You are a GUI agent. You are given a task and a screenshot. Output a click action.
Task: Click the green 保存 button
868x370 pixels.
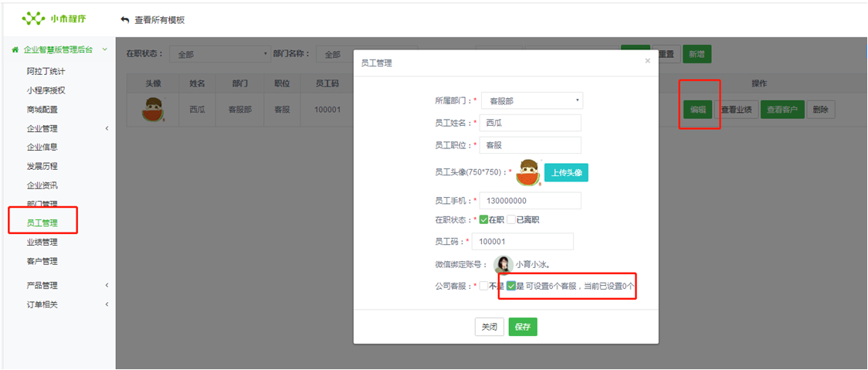(x=523, y=327)
